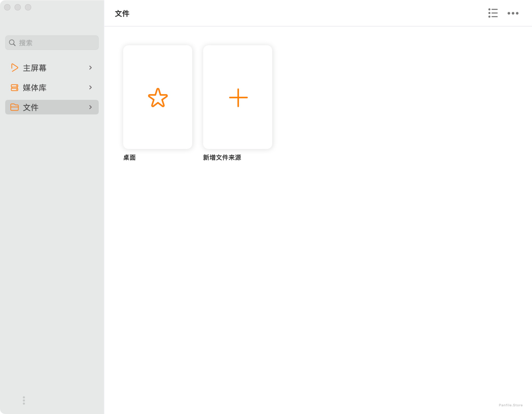This screenshot has height=414, width=532.
Task: Click the orange star icon
Action: coord(158,98)
